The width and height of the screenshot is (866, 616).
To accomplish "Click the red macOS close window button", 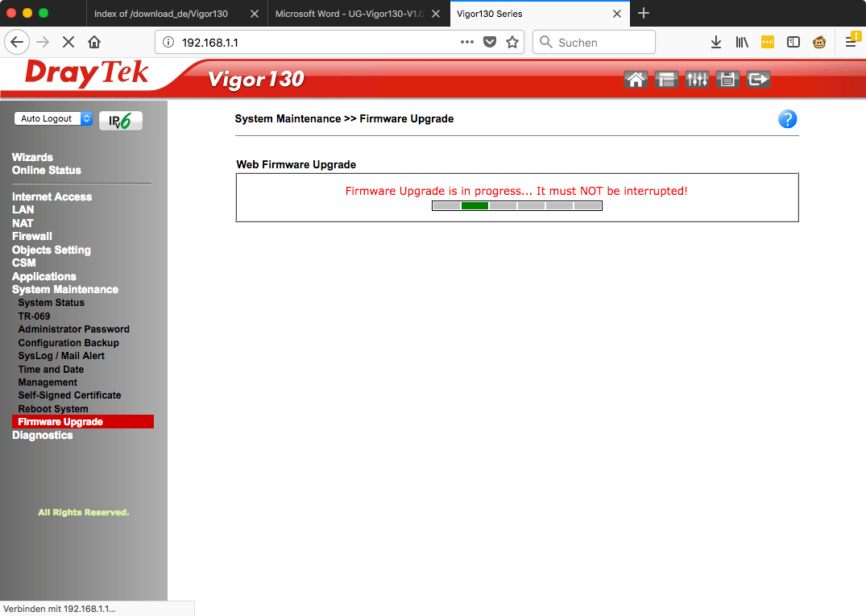I will [x=11, y=13].
